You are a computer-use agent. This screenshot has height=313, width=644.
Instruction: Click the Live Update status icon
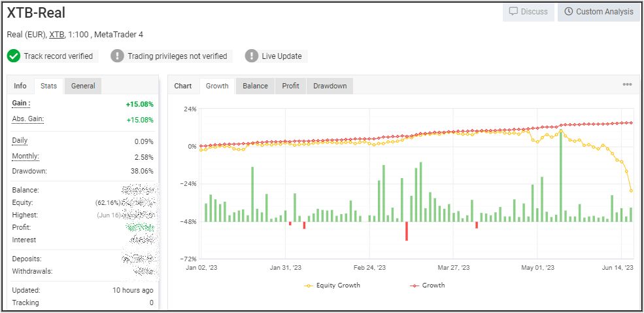[252, 56]
